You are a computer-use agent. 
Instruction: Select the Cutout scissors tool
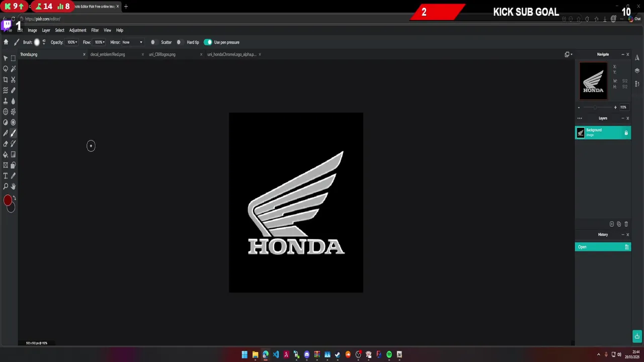point(13,79)
